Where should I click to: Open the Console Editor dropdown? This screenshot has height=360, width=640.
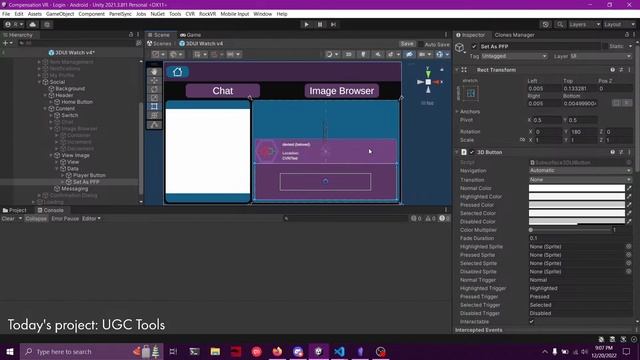pos(91,219)
